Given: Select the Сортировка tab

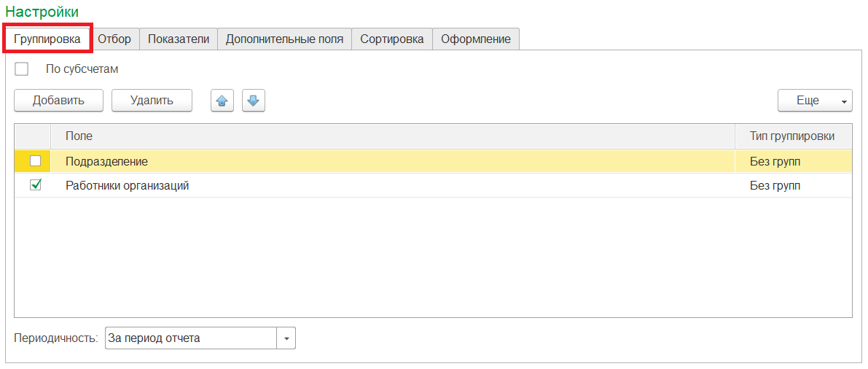Looking at the screenshot, I should 391,39.
